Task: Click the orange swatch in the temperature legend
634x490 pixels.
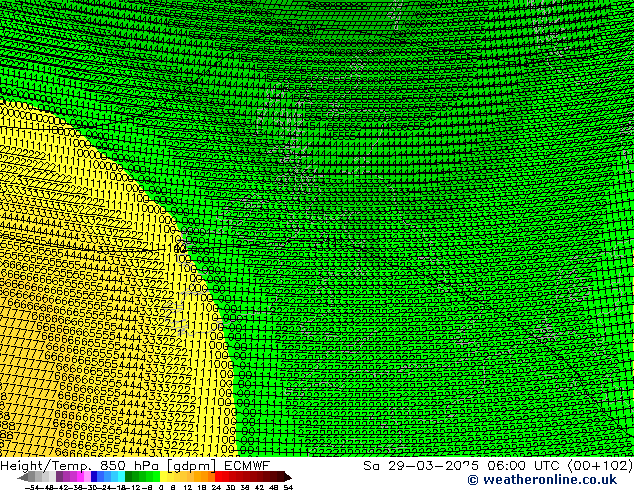Action: pos(205,476)
